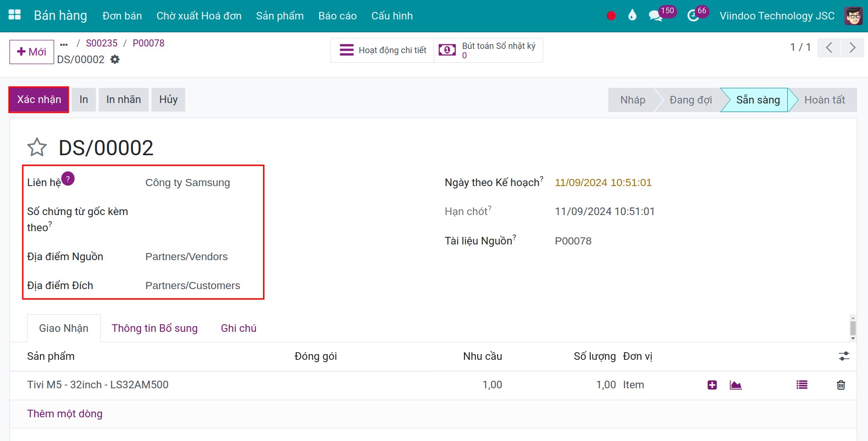Open the conversations messages icon
This screenshot has width=868, height=441.
click(655, 16)
